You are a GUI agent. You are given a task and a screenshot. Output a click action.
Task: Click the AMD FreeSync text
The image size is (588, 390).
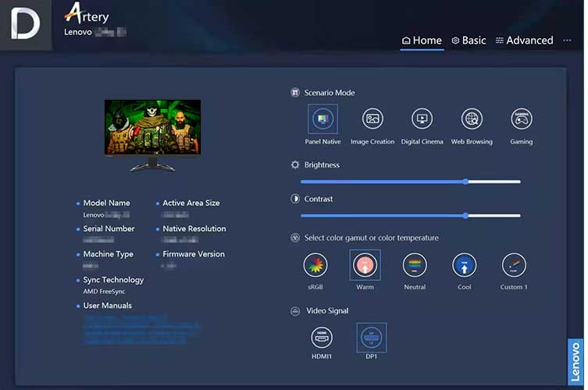[x=104, y=292]
